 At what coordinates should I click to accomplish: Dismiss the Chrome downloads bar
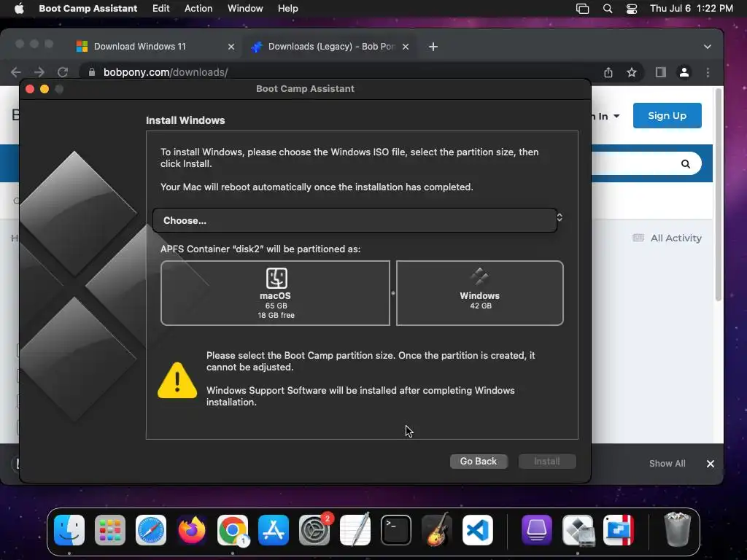click(x=711, y=464)
